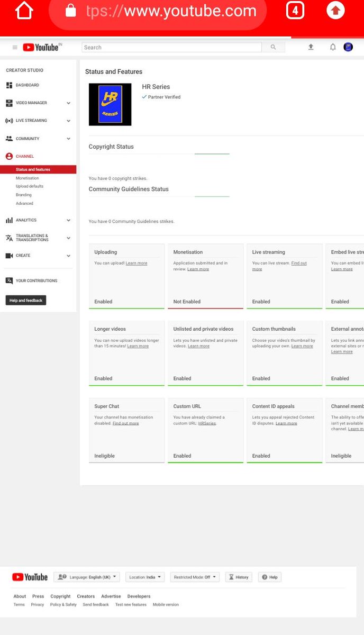Tap the browser home icon
This screenshot has width=364, height=635.
tap(24, 11)
